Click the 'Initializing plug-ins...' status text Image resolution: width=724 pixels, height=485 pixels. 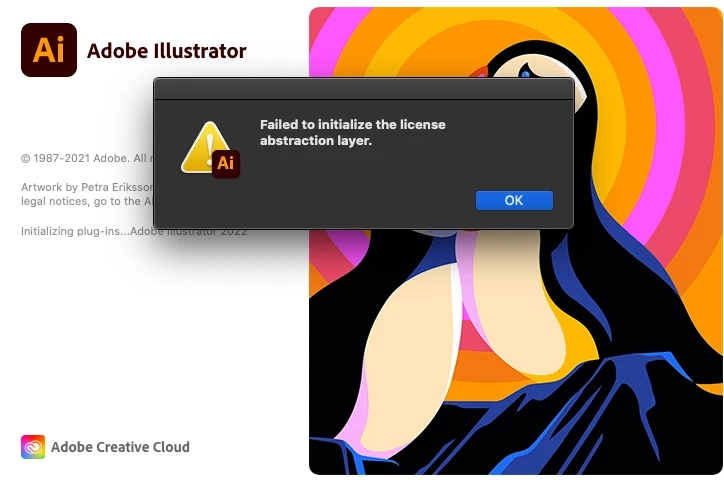click(x=75, y=231)
